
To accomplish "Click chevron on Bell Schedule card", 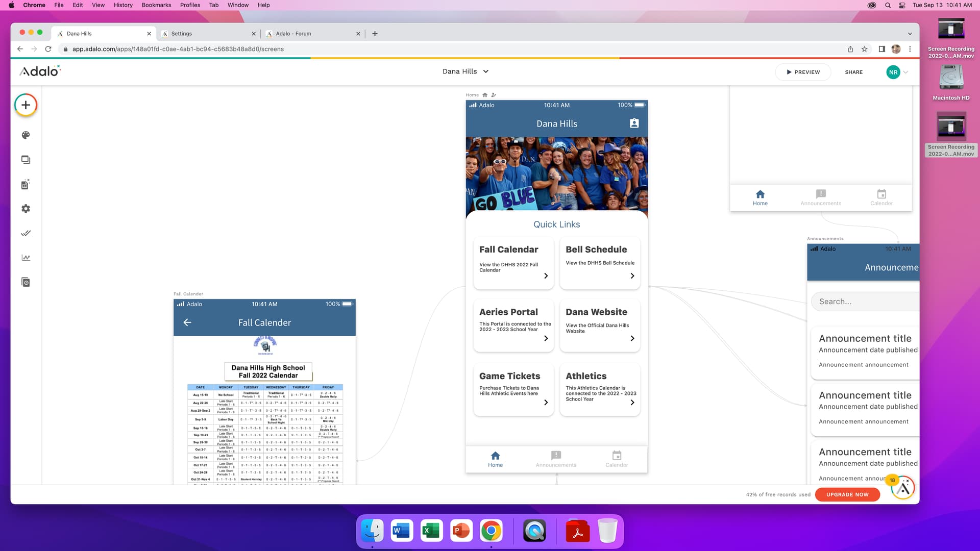I will [632, 276].
